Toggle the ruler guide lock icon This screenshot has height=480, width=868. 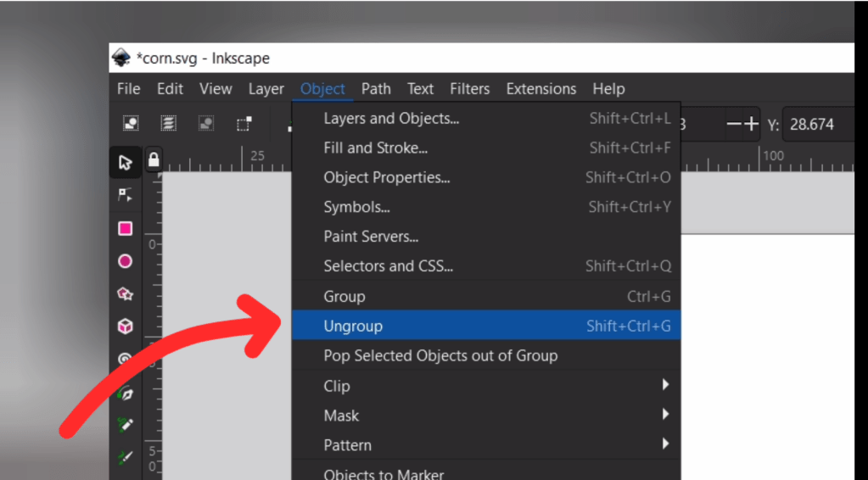pyautogui.click(x=154, y=159)
